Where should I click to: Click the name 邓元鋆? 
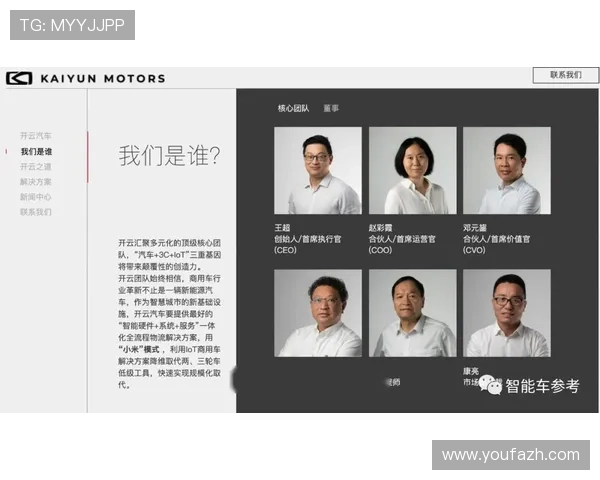click(475, 228)
